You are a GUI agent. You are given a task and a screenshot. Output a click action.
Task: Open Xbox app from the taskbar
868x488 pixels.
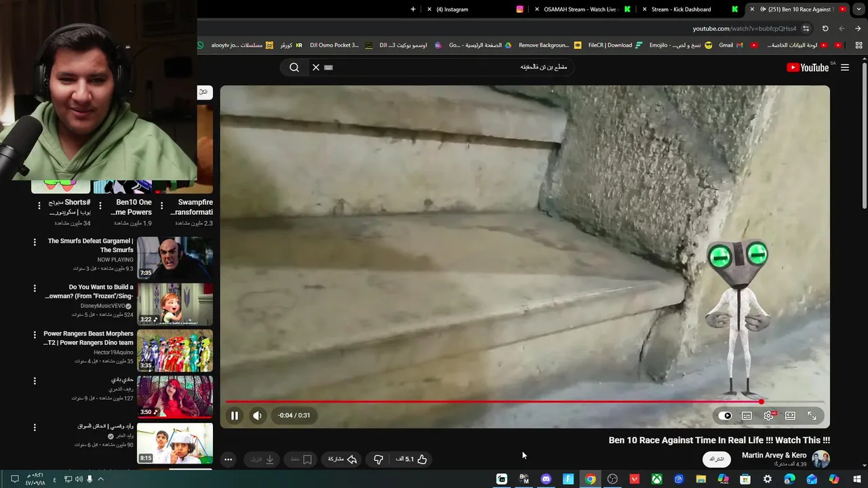[x=656, y=479]
